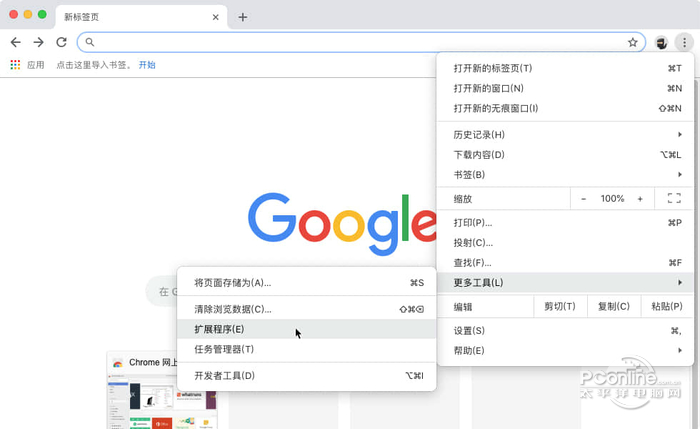Viewport: 700px width, 429px height.
Task: Select 打印(P)... menu item
Action: click(565, 223)
